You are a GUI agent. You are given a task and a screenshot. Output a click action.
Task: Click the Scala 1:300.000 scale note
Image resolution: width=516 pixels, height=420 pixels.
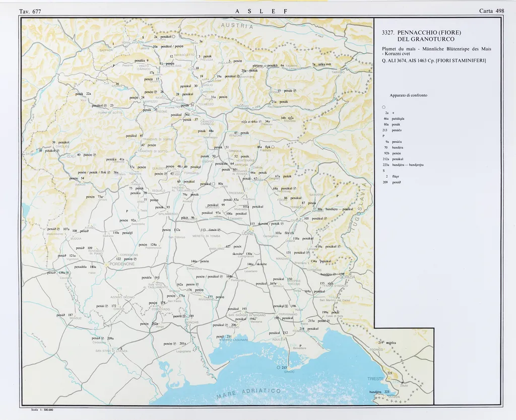coord(42,410)
